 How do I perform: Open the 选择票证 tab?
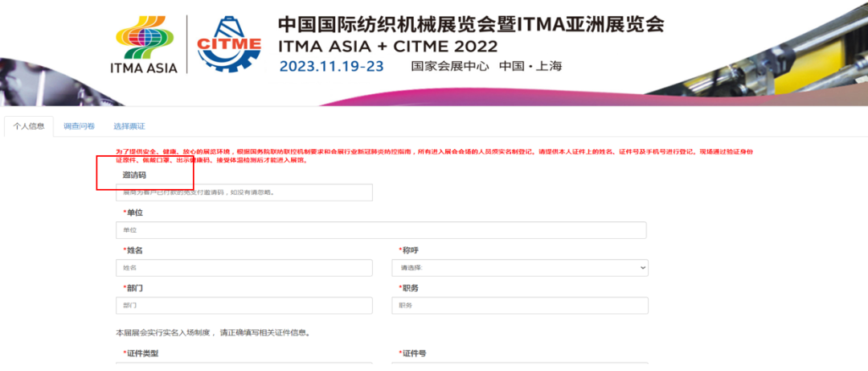coord(129,126)
